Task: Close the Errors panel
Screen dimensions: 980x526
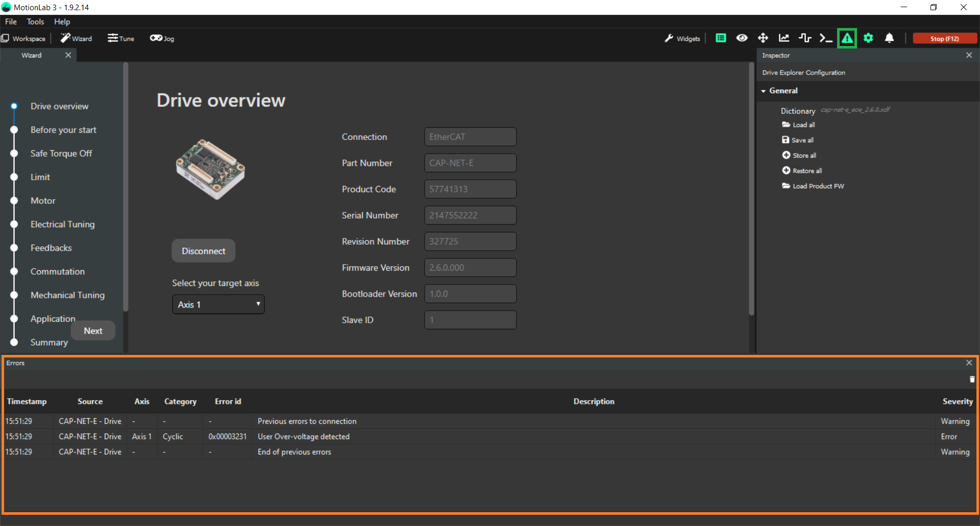Action: pos(969,363)
